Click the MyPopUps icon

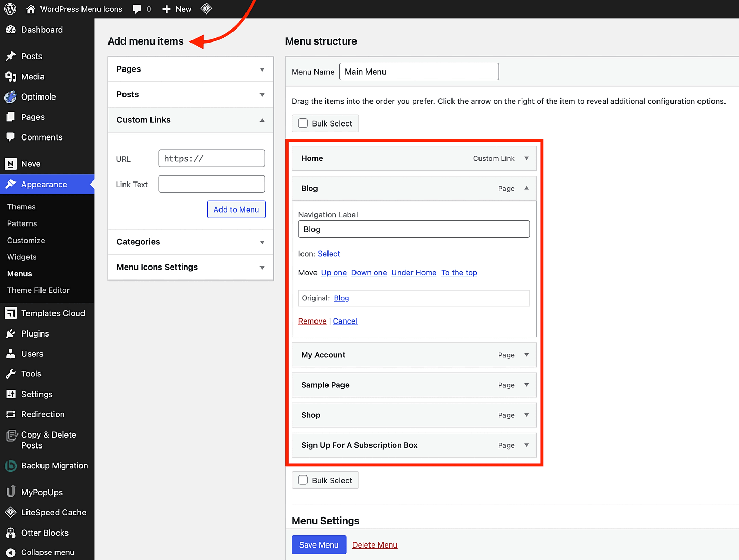pos(10,491)
